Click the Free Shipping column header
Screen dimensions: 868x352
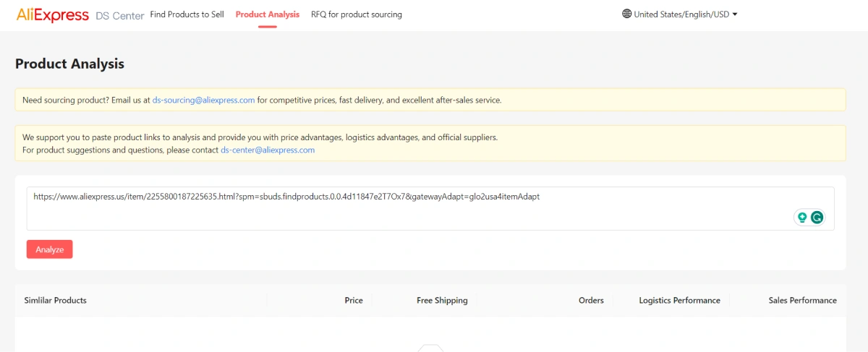tap(442, 300)
